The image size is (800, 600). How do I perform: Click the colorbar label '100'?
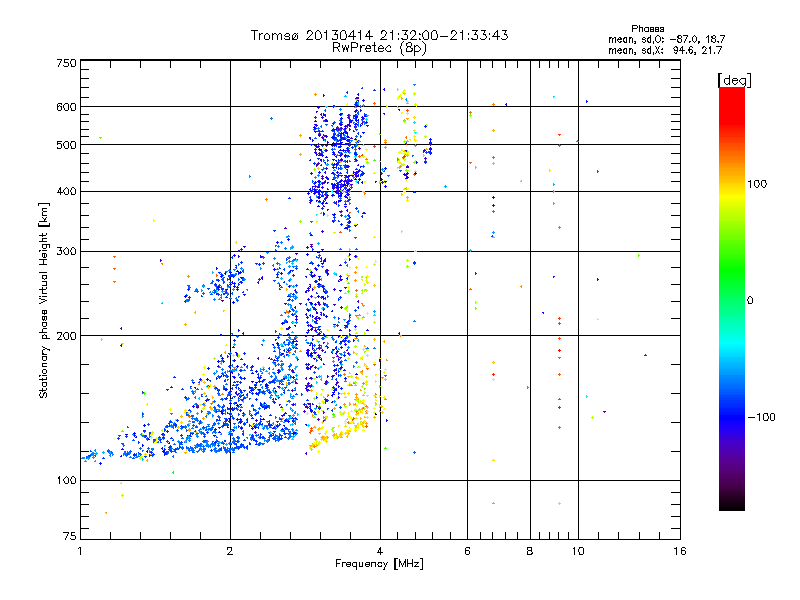point(757,184)
